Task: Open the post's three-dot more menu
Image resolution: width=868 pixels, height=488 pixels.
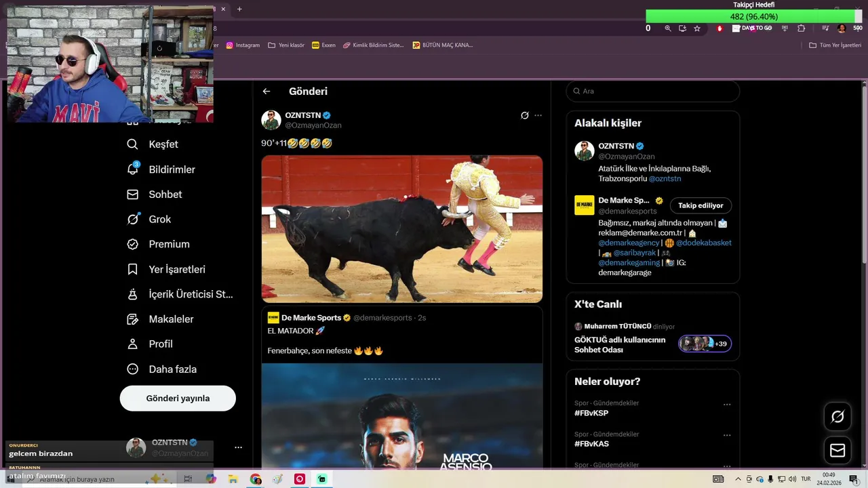Action: [538, 115]
